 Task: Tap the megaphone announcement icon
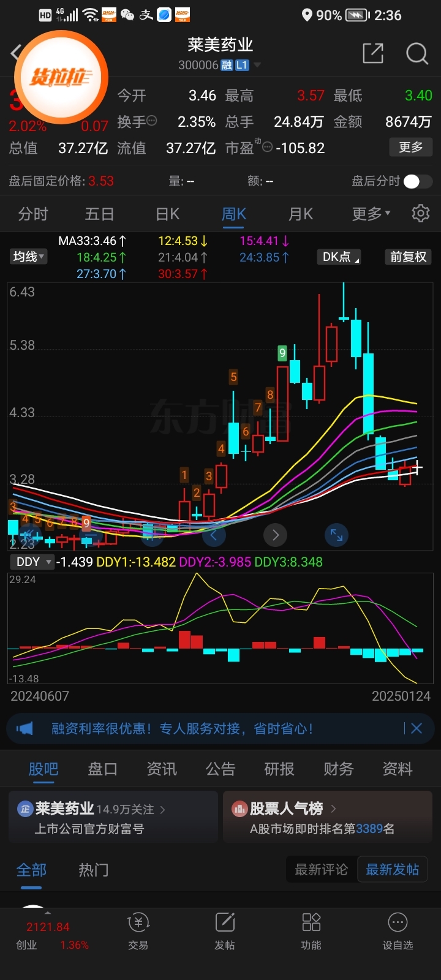(x=24, y=728)
